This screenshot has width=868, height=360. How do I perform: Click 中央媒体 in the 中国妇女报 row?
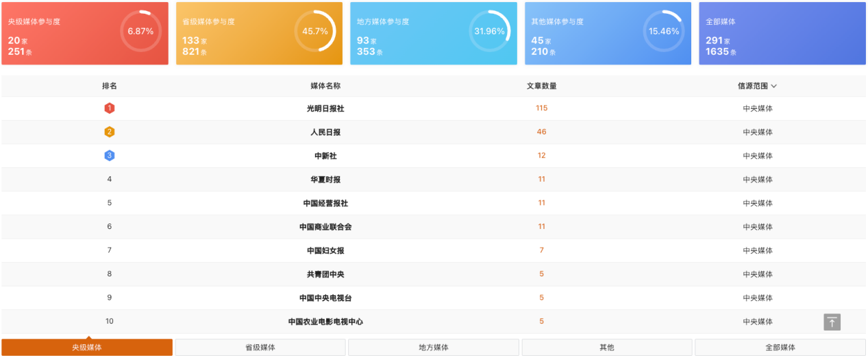coord(758,250)
